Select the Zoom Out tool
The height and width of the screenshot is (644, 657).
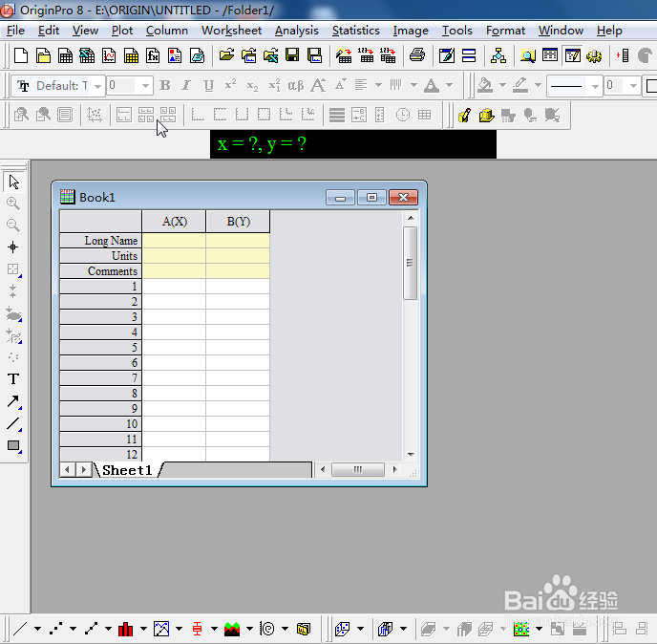[x=13, y=225]
